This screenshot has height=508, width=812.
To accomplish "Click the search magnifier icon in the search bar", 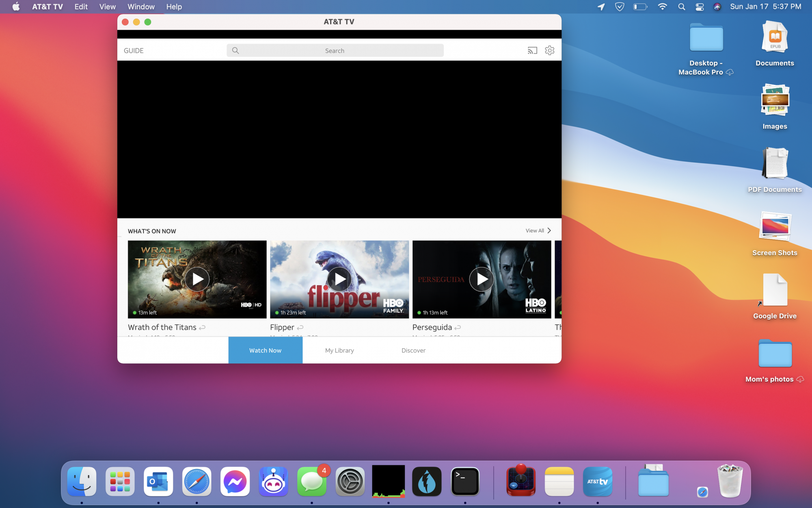I will pyautogui.click(x=235, y=50).
